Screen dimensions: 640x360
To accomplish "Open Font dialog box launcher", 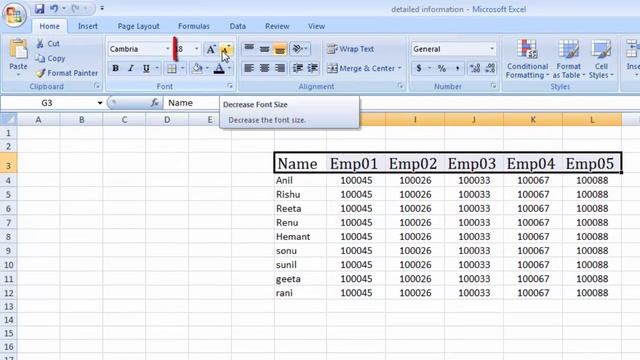I will (x=230, y=86).
